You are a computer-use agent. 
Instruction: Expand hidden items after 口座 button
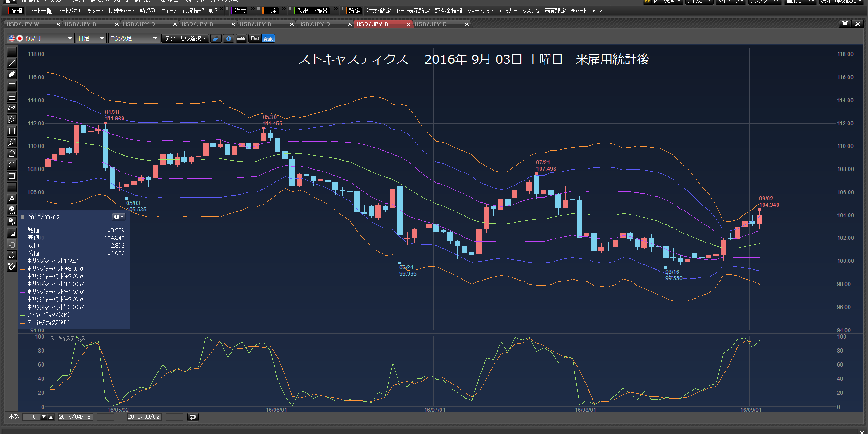[x=284, y=9]
